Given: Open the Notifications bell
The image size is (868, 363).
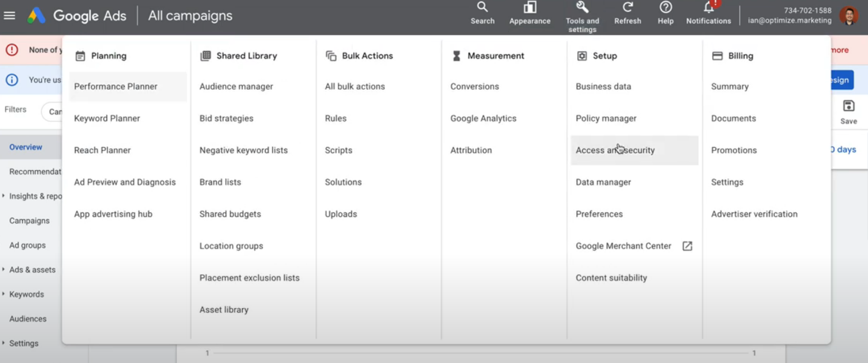Looking at the screenshot, I should click(x=708, y=13).
